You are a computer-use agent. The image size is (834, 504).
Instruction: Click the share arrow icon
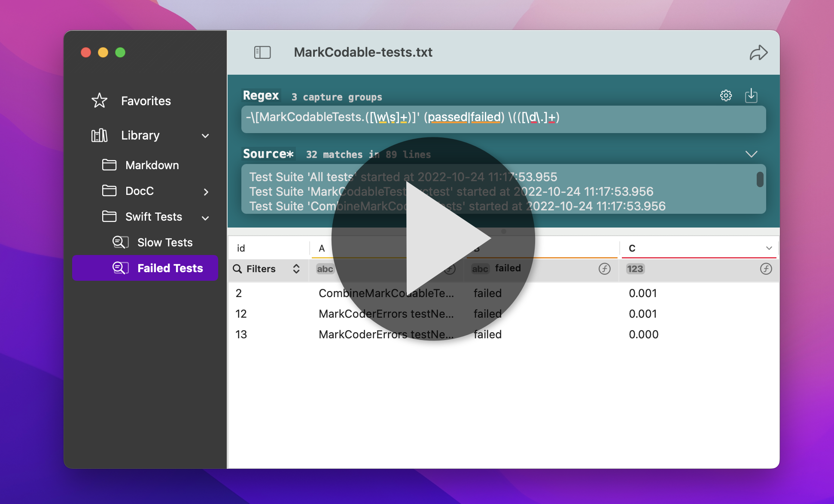click(758, 53)
